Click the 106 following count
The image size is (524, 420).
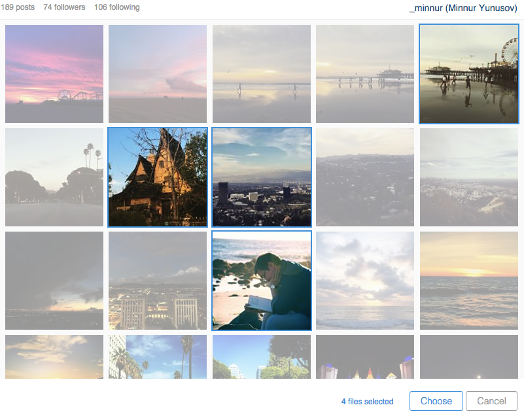point(116,7)
